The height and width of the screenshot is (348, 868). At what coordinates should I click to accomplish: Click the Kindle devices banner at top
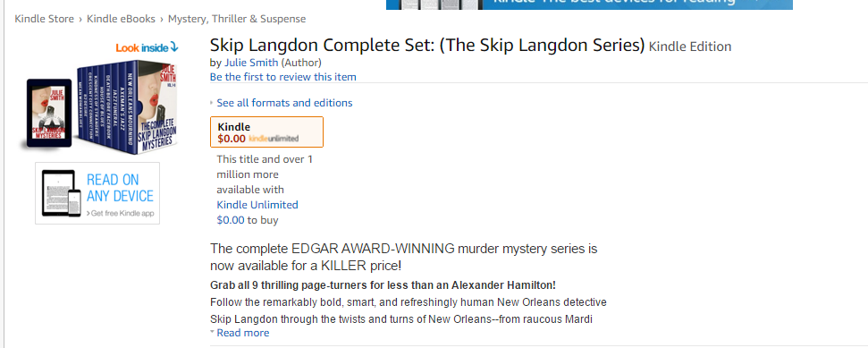click(589, 4)
